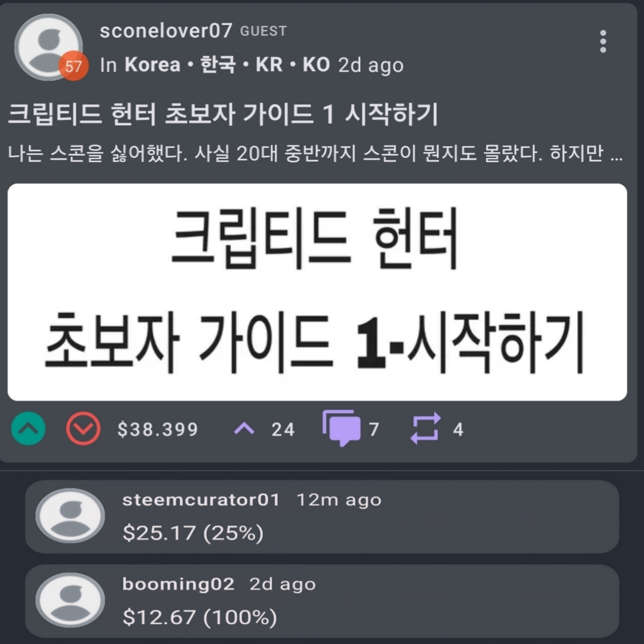Expand the truncated post summary text
644x644 pixels.
[x=315, y=154]
